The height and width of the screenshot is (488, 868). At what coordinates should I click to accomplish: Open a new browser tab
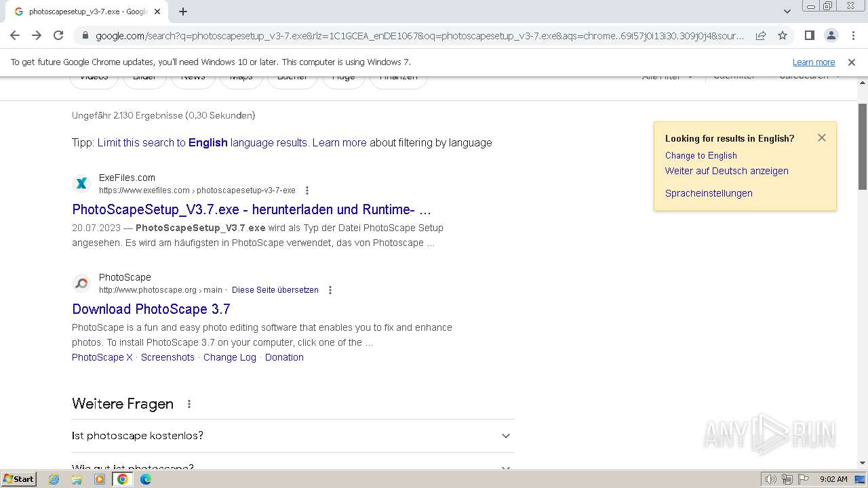coord(183,12)
